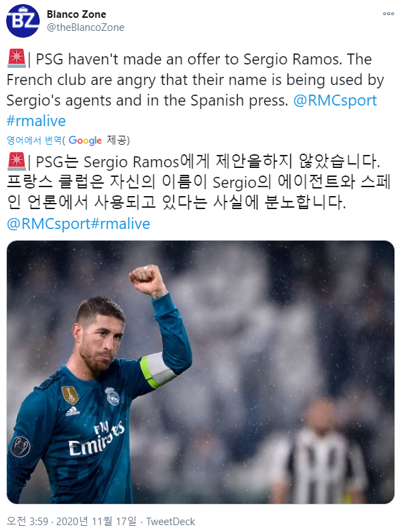Screen dimensions: 404x532
Task: Click the Fly Emirates jersey area in the photo
Action: pyautogui.click(x=97, y=439)
